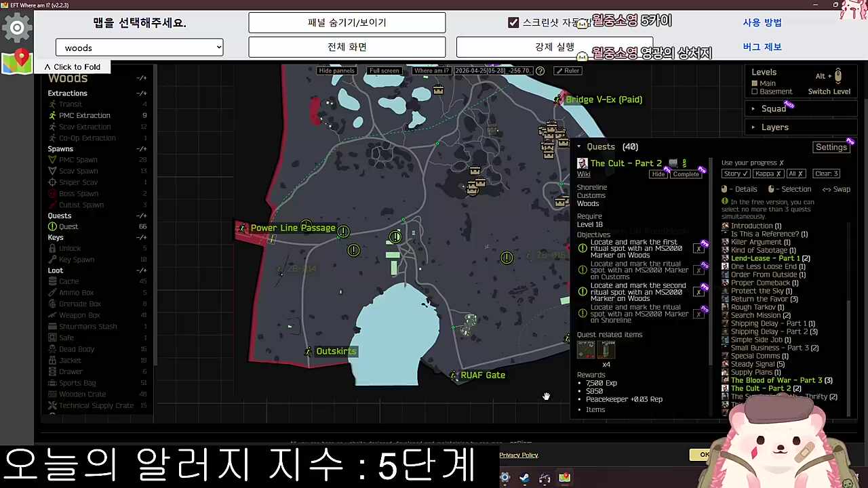The image size is (868, 488).
Task: Click the Unlock padlock icon
Action: tap(52, 249)
